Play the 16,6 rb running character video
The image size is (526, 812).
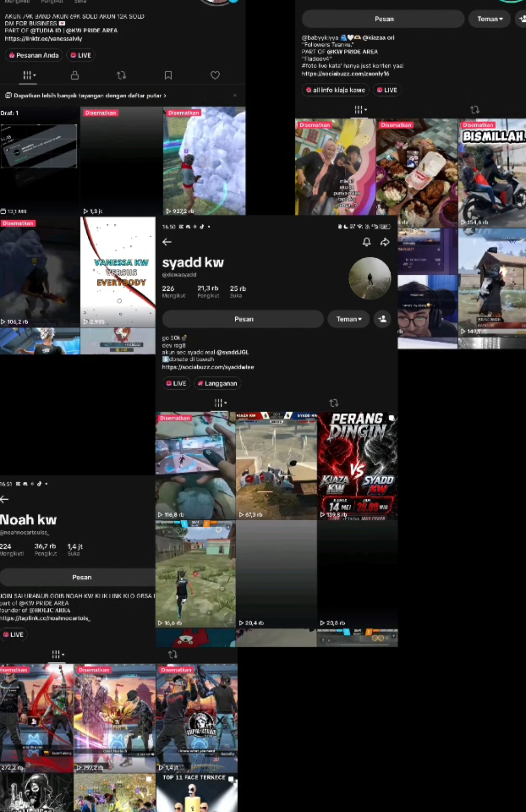[195, 574]
